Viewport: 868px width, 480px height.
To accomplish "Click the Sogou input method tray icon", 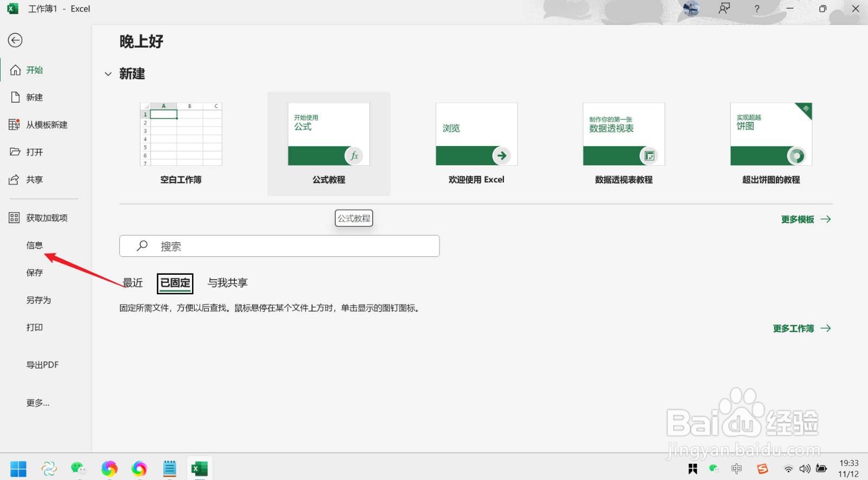I will pyautogui.click(x=763, y=469).
